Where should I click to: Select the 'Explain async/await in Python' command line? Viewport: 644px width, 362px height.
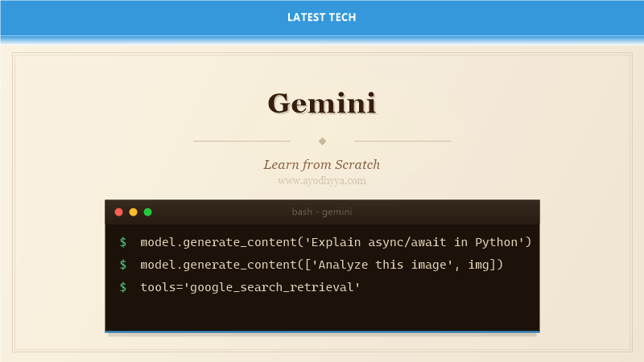pos(336,242)
